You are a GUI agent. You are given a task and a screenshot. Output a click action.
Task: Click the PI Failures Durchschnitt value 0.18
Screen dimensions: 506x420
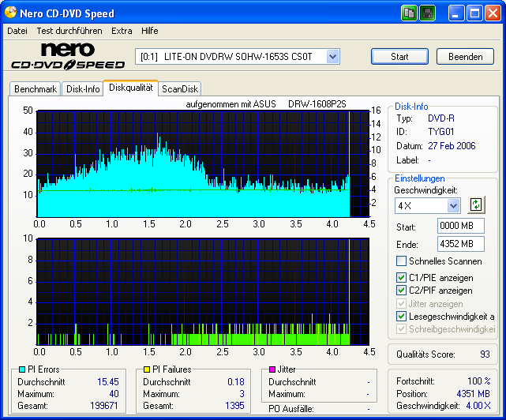pos(236,382)
